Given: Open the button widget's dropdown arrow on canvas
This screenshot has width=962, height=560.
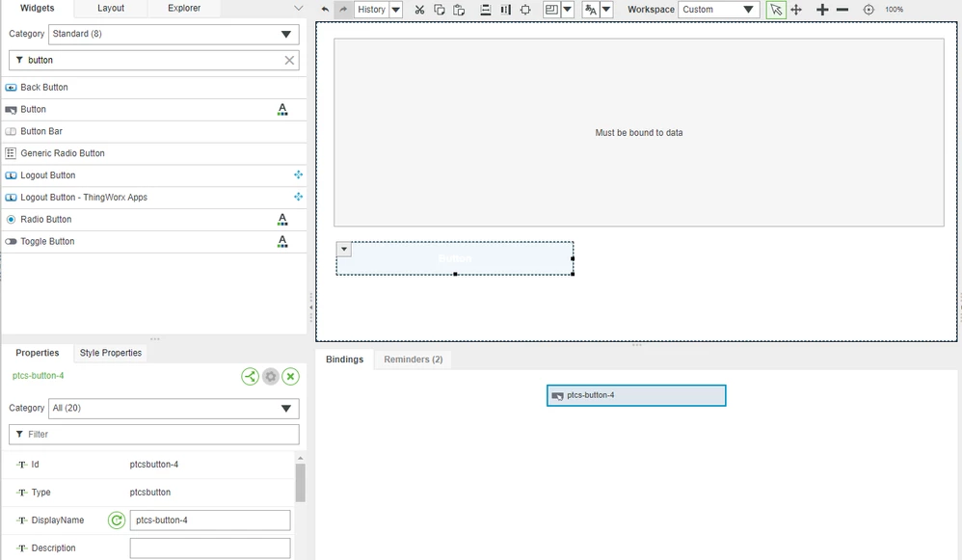Looking at the screenshot, I should click(344, 249).
